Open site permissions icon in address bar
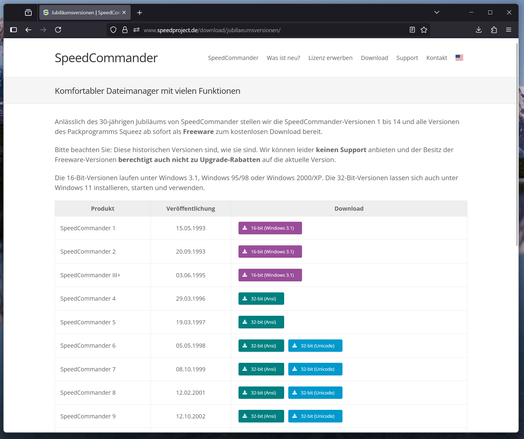This screenshot has width=524, height=439. pyautogui.click(x=136, y=30)
